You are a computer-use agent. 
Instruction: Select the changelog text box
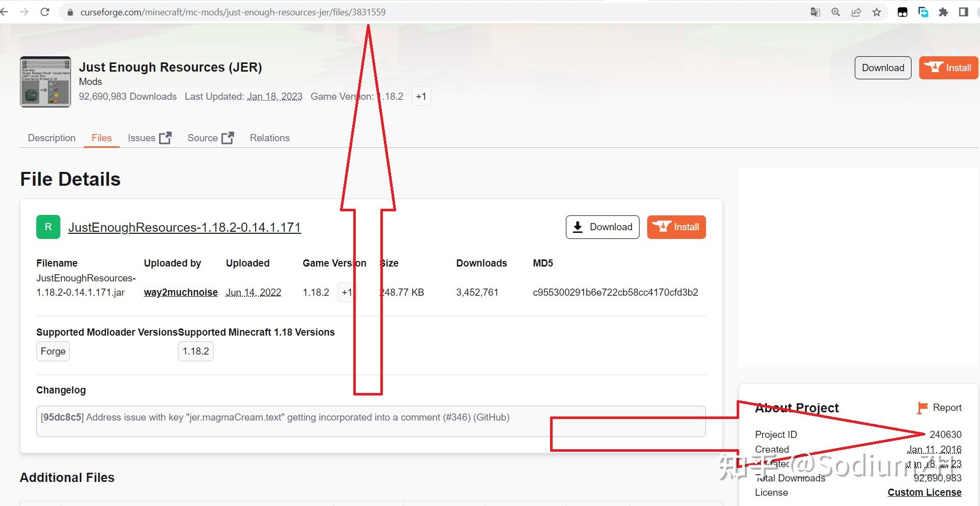[371, 421]
